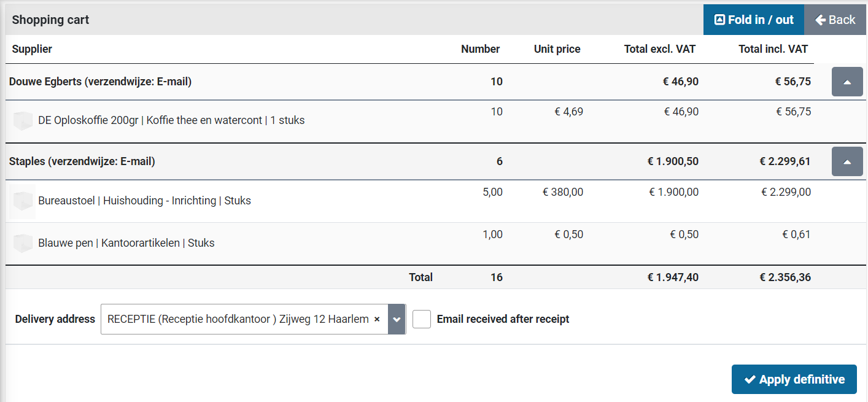Select the Blauwe pen item row text
868x402 pixels.
coord(126,243)
